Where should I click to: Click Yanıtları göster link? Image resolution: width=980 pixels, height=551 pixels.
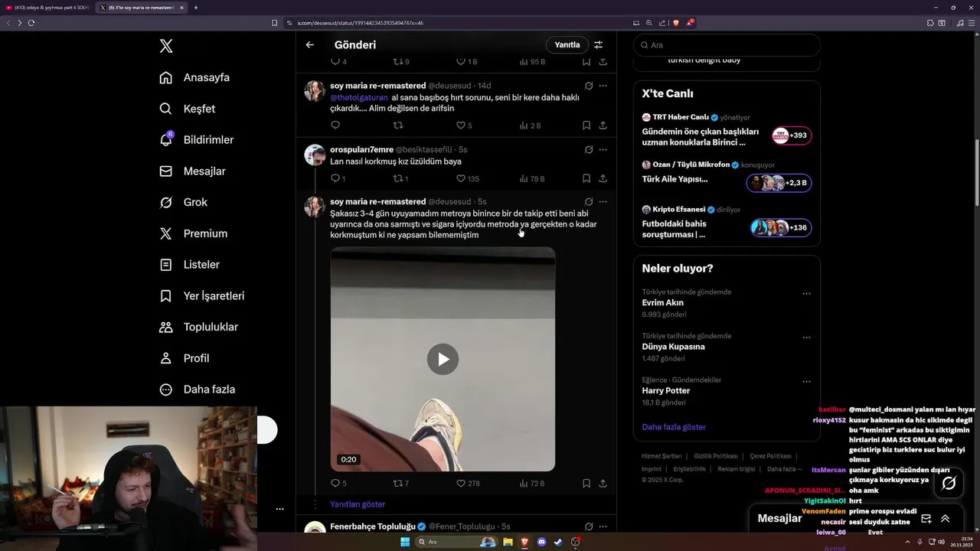(358, 504)
